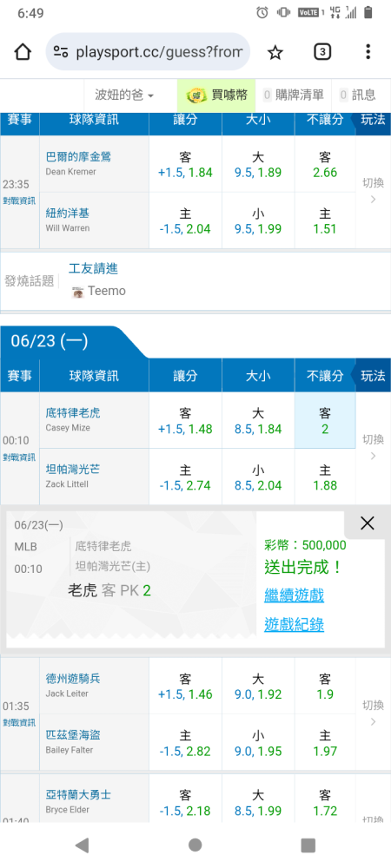Select Rays 主 1.88 moneyline
391x868 pixels.
pyautogui.click(x=325, y=477)
